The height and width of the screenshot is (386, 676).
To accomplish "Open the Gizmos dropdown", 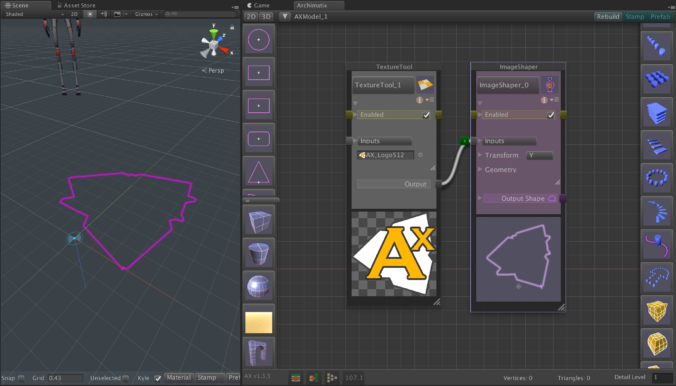I will pyautogui.click(x=147, y=14).
